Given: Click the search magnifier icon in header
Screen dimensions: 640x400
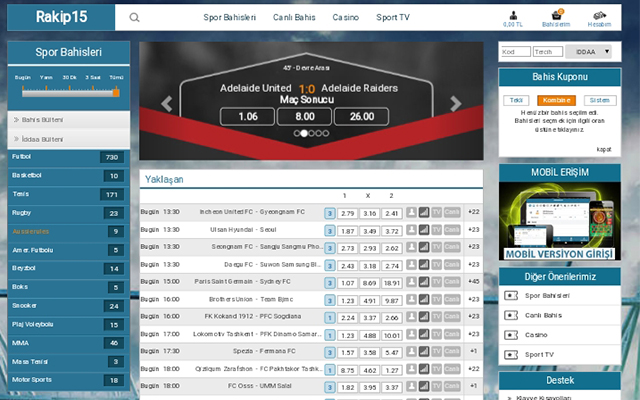Looking at the screenshot, I should (x=135, y=17).
